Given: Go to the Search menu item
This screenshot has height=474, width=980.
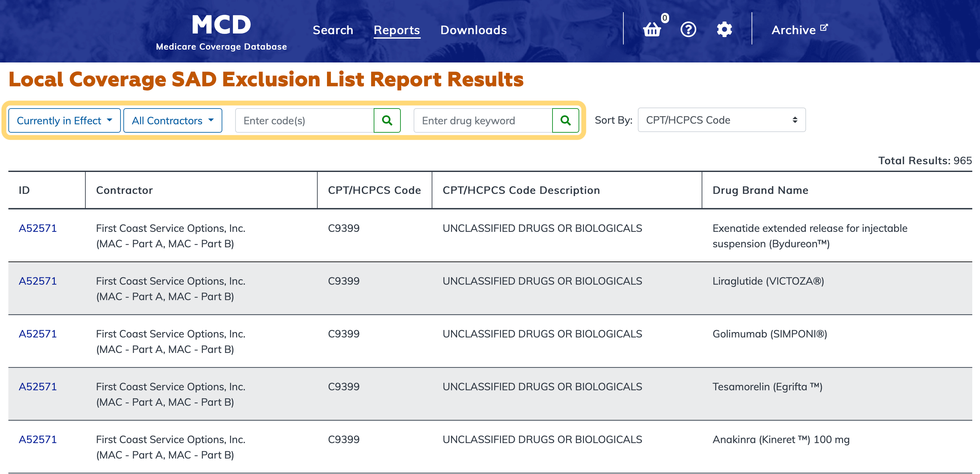Looking at the screenshot, I should point(332,30).
